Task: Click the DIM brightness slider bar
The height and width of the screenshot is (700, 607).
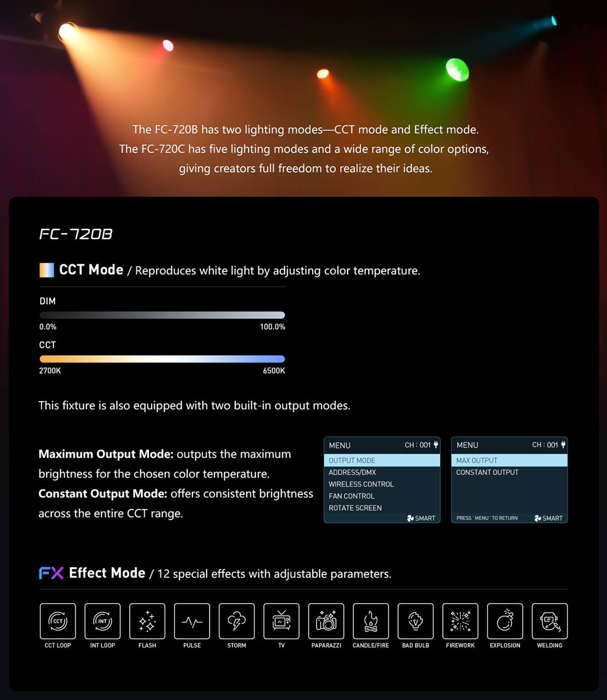Action: coord(162,315)
